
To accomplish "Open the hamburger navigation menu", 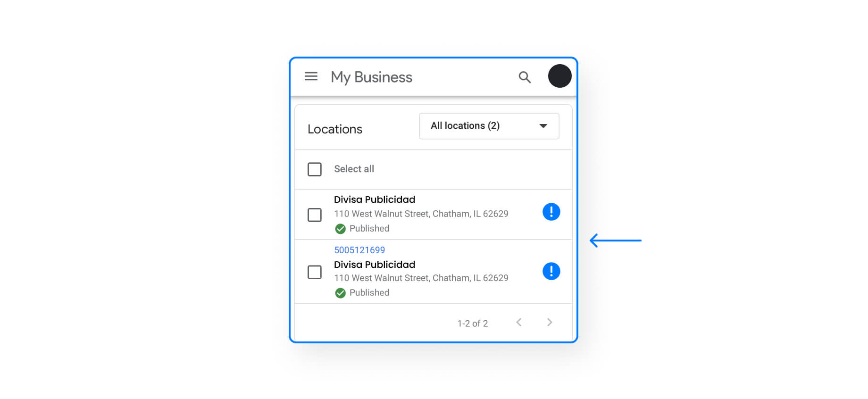I will 311,76.
